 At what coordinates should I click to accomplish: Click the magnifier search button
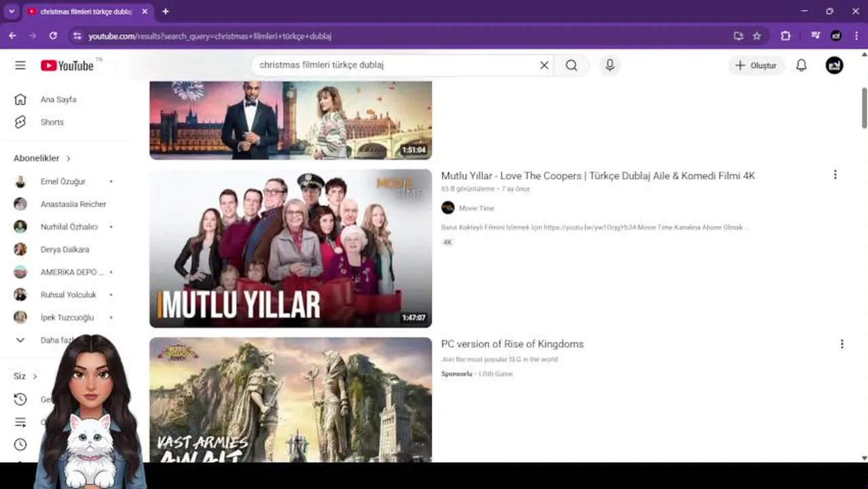[571, 65]
